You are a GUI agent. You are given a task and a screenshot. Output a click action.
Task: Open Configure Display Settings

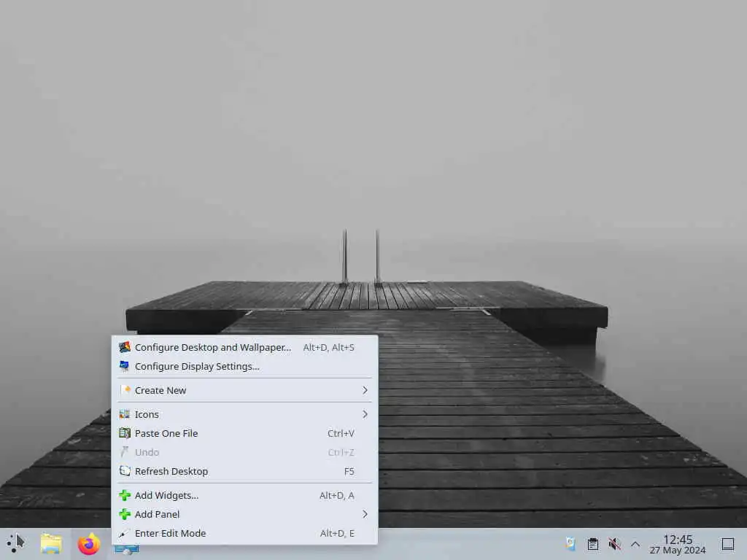coord(244,366)
